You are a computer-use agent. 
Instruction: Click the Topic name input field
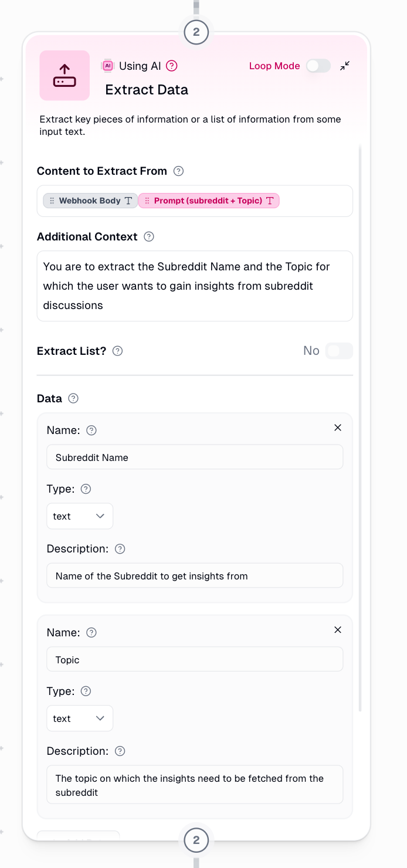pyautogui.click(x=195, y=660)
